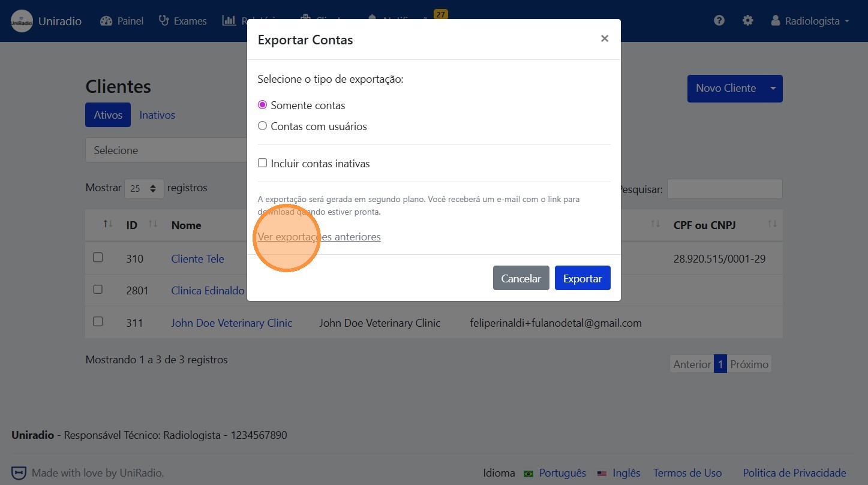
Task: Select the Contas com usuários option
Action: coord(262,126)
